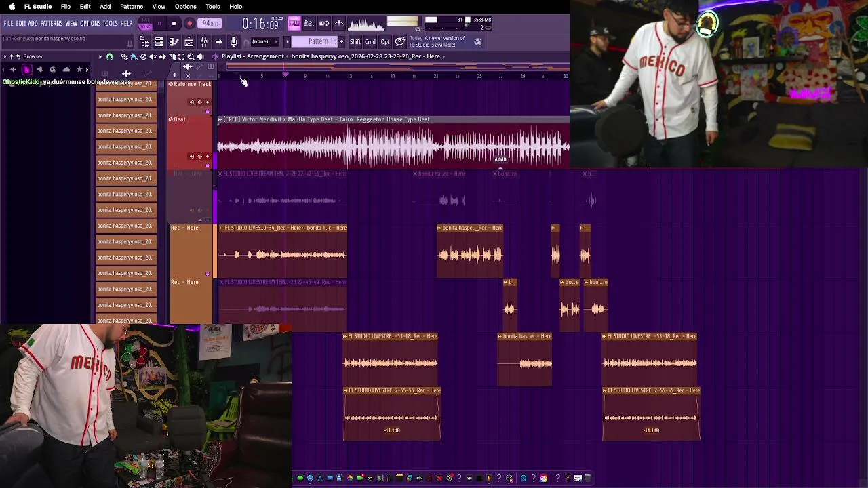Screen dimensions: 868x488
Task: Click the globe icon next to news panel
Action: tap(477, 41)
